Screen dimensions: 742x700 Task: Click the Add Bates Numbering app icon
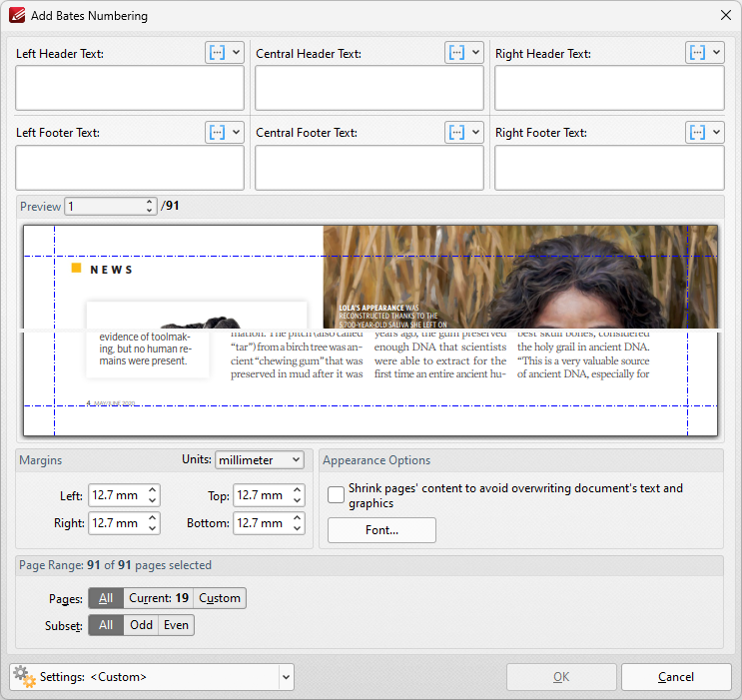[17, 15]
